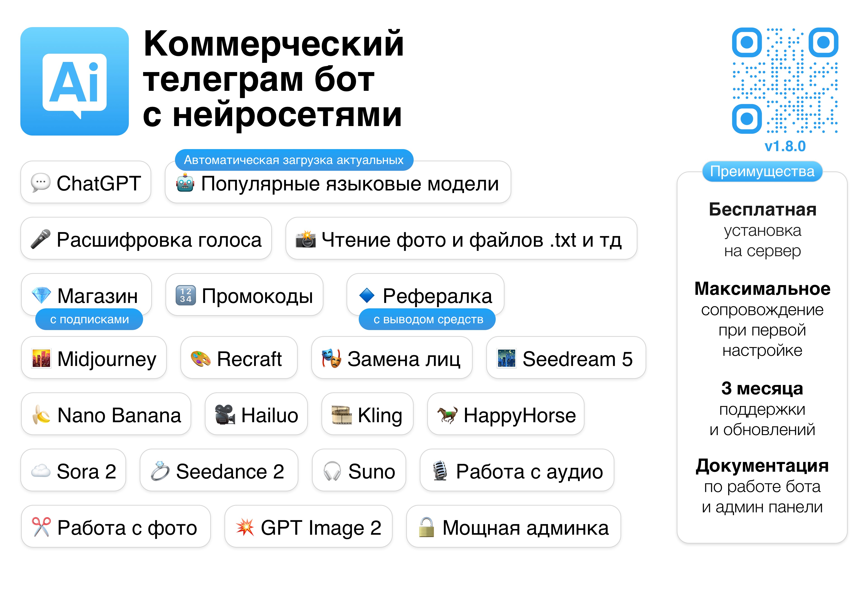This screenshot has width=868, height=593.
Task: Click the camera flash icon for photo reading
Action: [x=306, y=239]
